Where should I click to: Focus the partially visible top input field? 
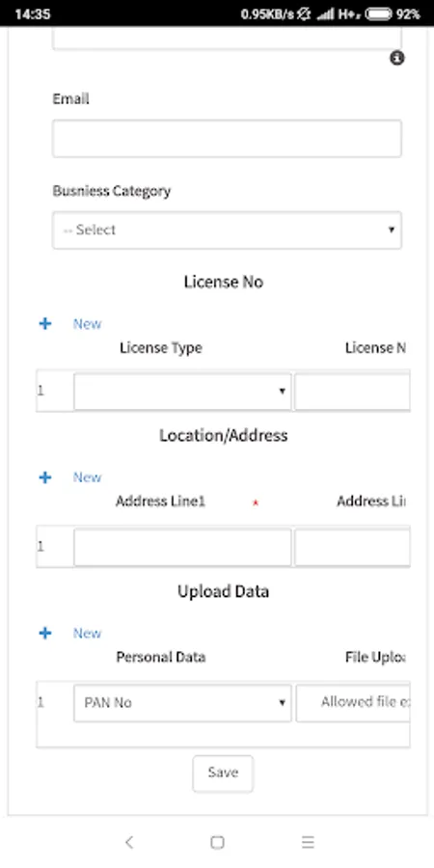227,39
